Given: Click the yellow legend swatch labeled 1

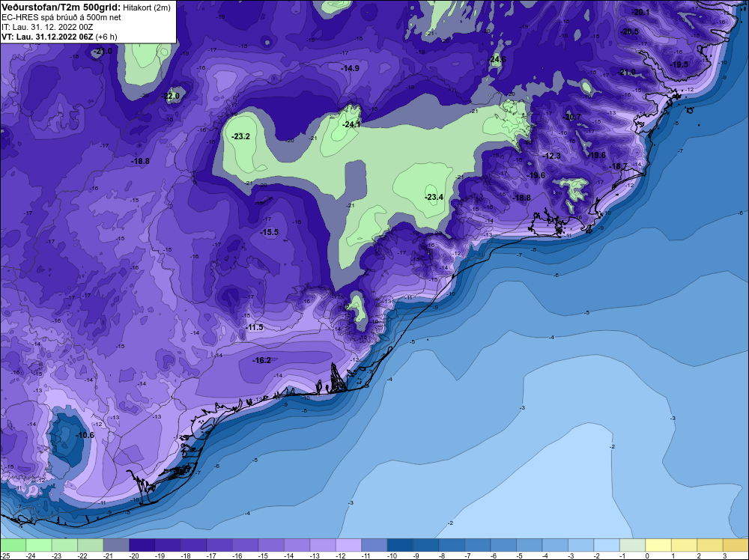Looking at the screenshot, I should 684,545.
